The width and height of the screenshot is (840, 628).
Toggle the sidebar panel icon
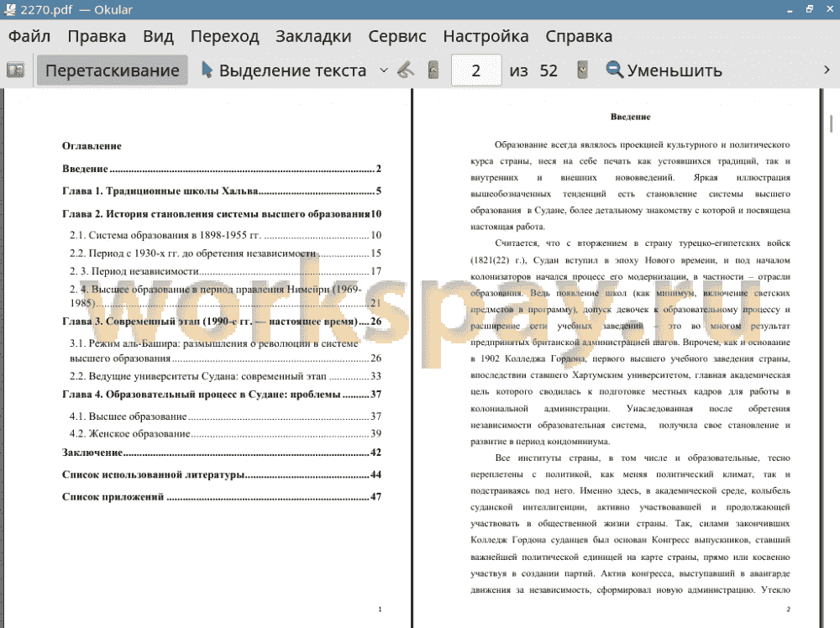(x=15, y=71)
